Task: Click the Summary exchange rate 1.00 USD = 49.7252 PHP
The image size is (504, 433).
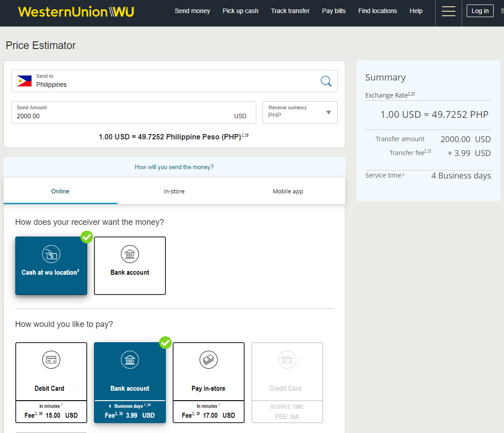Action: pyautogui.click(x=434, y=115)
